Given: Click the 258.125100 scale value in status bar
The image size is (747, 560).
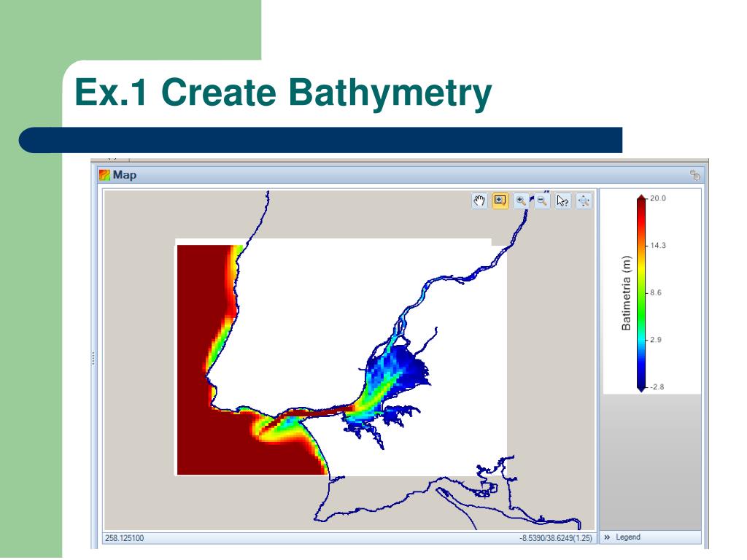Looking at the screenshot, I should pos(124,538).
